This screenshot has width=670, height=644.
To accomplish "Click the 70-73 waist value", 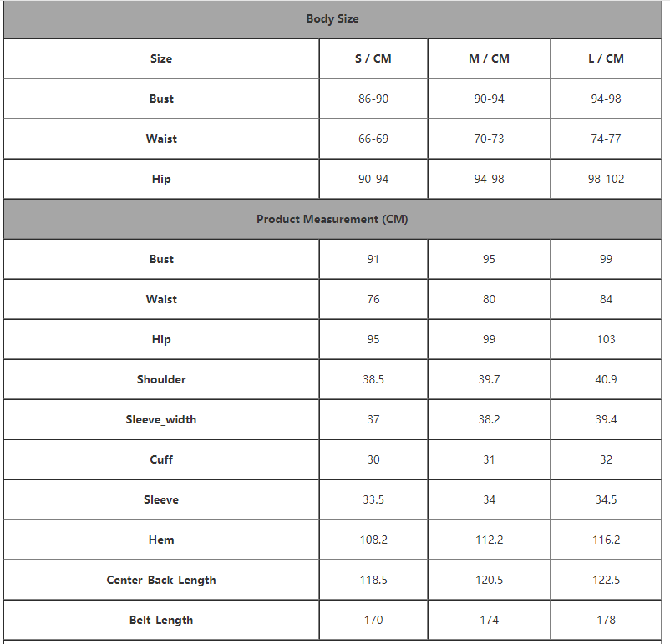I will 489,139.
